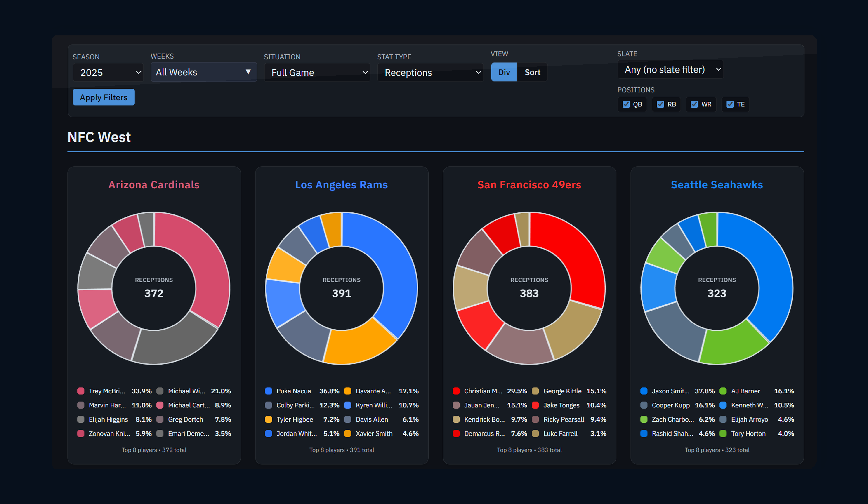Image resolution: width=868 pixels, height=504 pixels.
Task: Click Davante A... orange legend swatch
Action: [348, 391]
